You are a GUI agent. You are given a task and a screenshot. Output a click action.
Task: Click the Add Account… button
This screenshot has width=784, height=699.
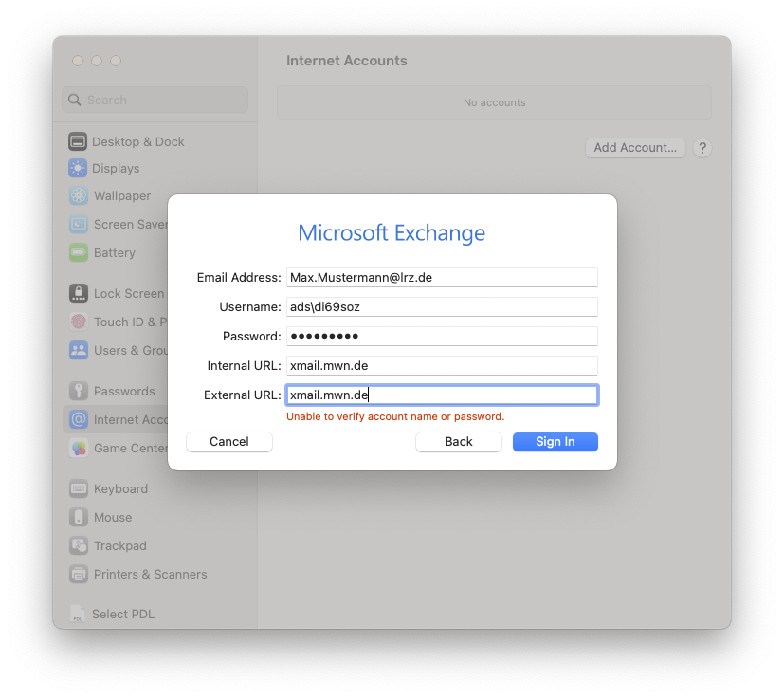[635, 148]
